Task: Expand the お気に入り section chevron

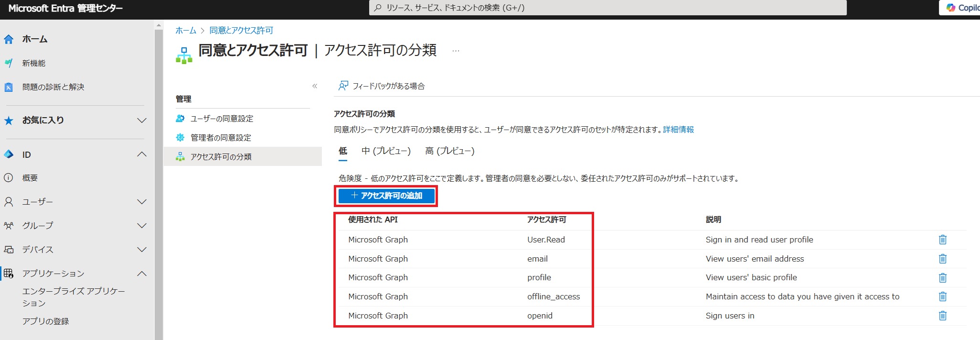Action: 142,121
